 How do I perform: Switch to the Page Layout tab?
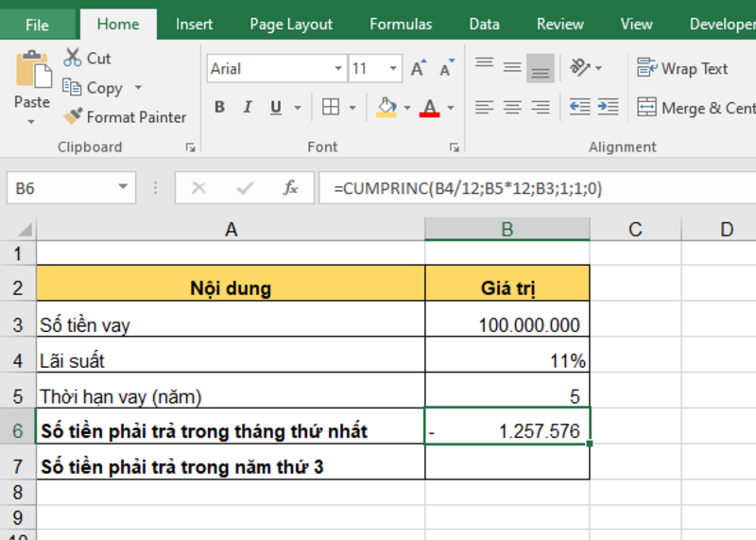click(291, 25)
